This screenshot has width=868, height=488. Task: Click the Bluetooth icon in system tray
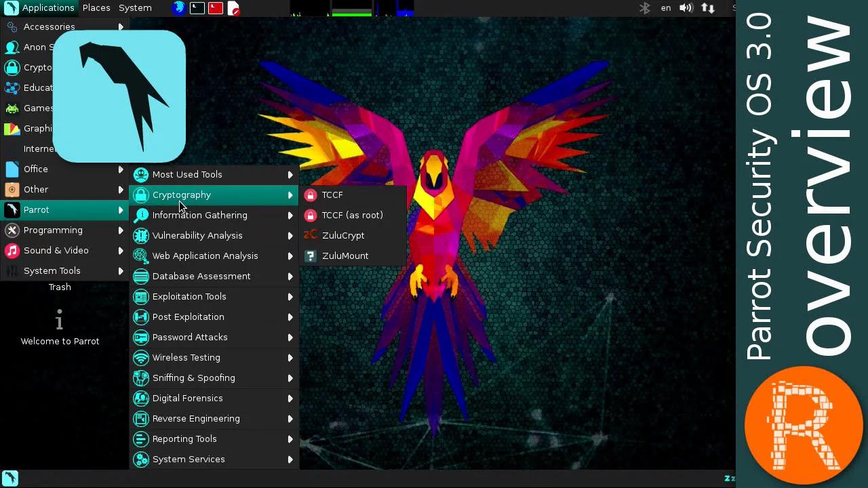tap(645, 8)
